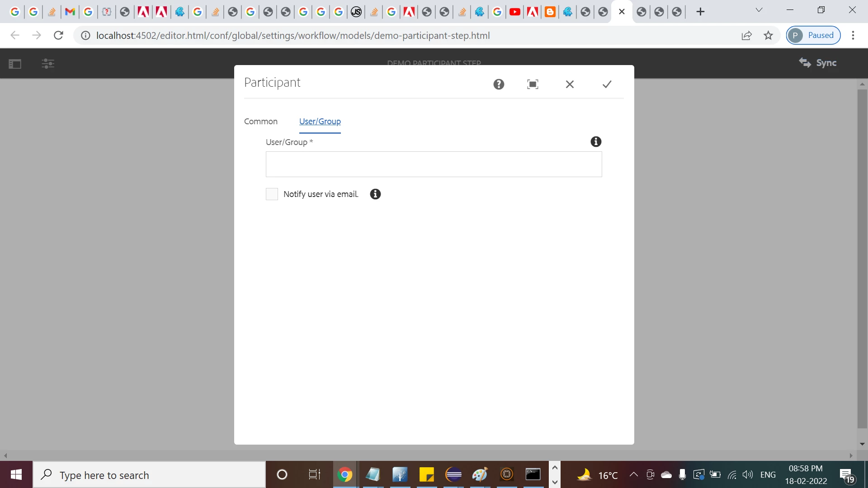This screenshot has height=488, width=868.
Task: Cancel the Participant dialog with X icon
Action: pyautogui.click(x=570, y=84)
